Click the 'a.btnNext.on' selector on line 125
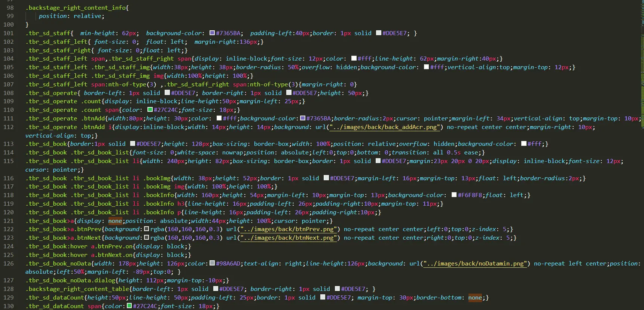This screenshot has width=644, height=310. tap(112, 255)
